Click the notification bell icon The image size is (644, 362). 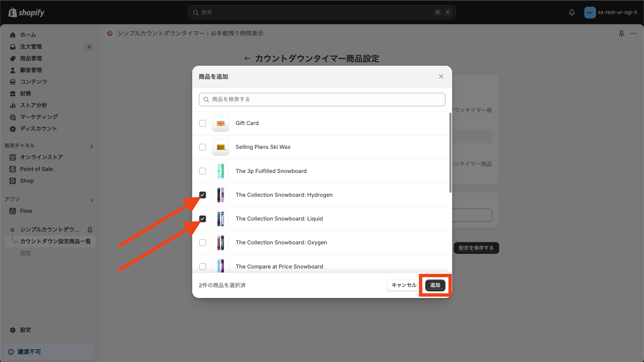pyautogui.click(x=572, y=12)
